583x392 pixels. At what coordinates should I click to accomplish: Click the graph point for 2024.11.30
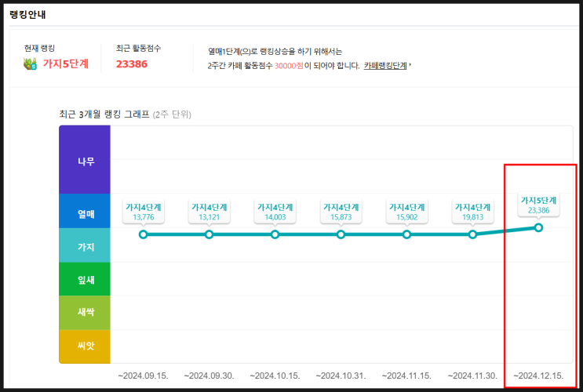472,234
